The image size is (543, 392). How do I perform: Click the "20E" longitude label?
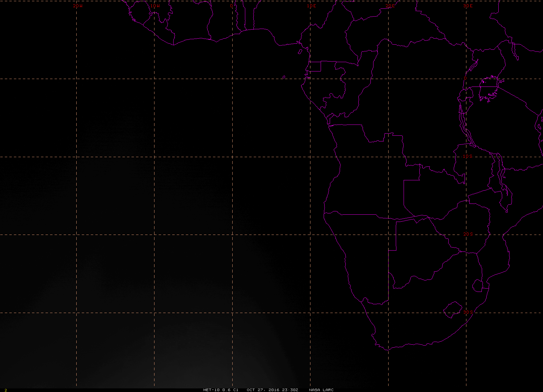coord(390,6)
